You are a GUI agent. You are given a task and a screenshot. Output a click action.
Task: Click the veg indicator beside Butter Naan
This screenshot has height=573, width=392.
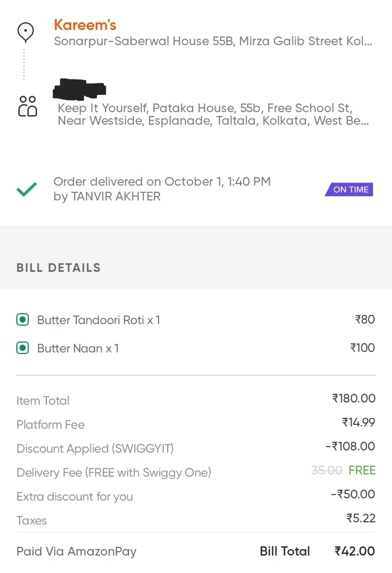tap(23, 348)
